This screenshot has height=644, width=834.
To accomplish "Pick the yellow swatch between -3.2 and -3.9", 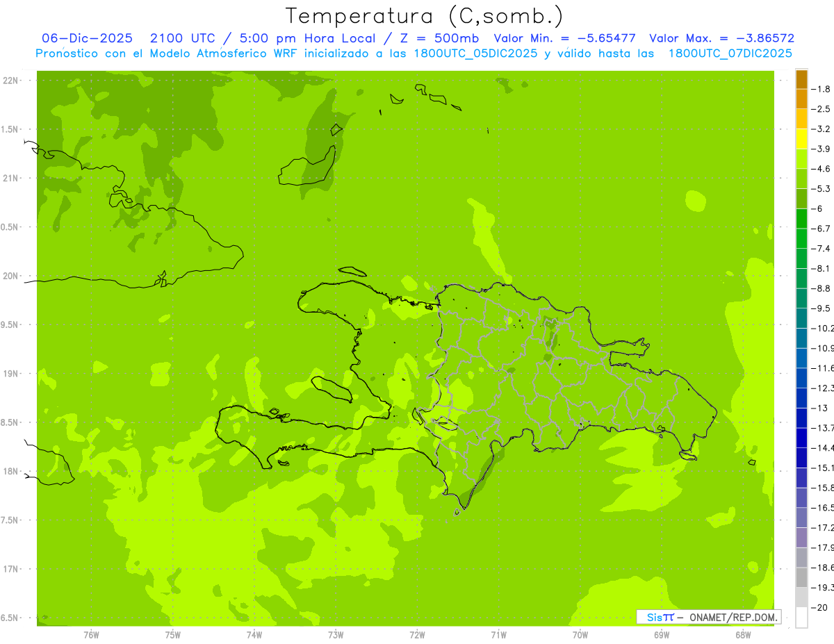I will click(x=801, y=139).
